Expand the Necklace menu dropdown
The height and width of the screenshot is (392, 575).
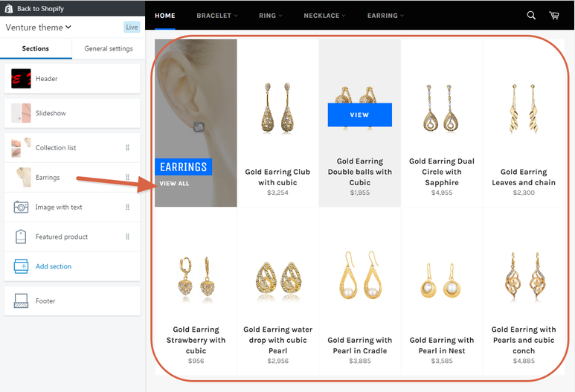pos(324,16)
